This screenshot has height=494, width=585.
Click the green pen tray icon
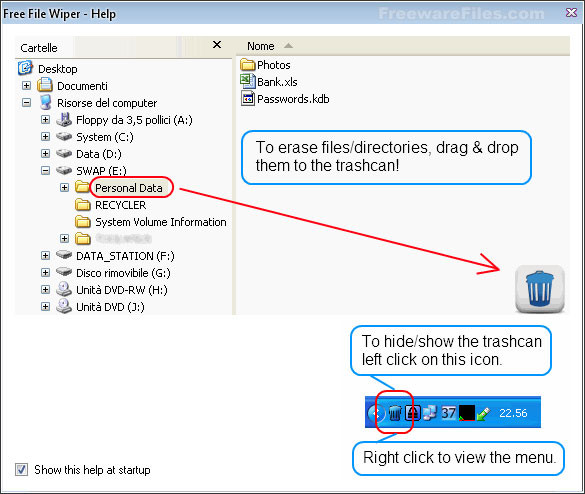tap(483, 413)
